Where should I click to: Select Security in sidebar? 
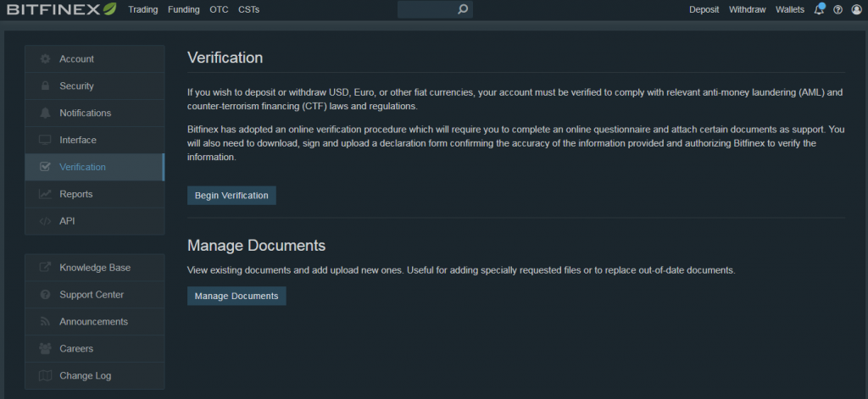[x=95, y=86]
